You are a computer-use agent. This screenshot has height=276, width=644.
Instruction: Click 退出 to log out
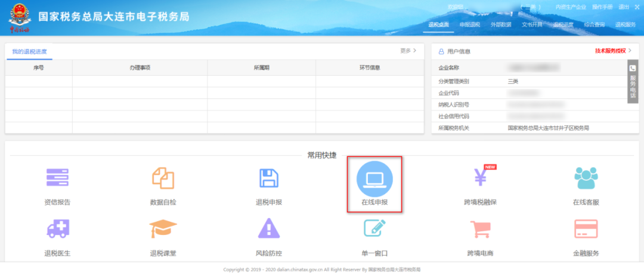coord(624,7)
